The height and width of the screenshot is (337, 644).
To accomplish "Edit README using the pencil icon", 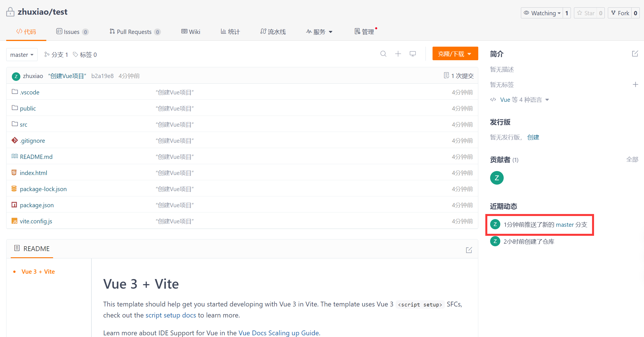I will click(469, 250).
